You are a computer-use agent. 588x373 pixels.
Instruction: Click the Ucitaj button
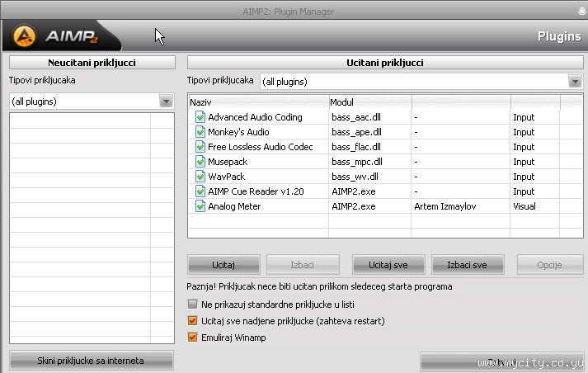[x=223, y=265]
